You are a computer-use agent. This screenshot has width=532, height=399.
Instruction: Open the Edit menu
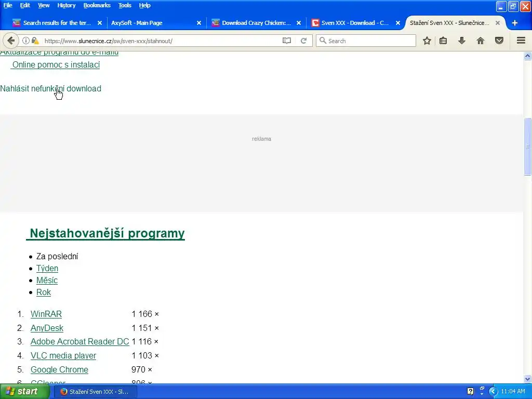pos(25,5)
